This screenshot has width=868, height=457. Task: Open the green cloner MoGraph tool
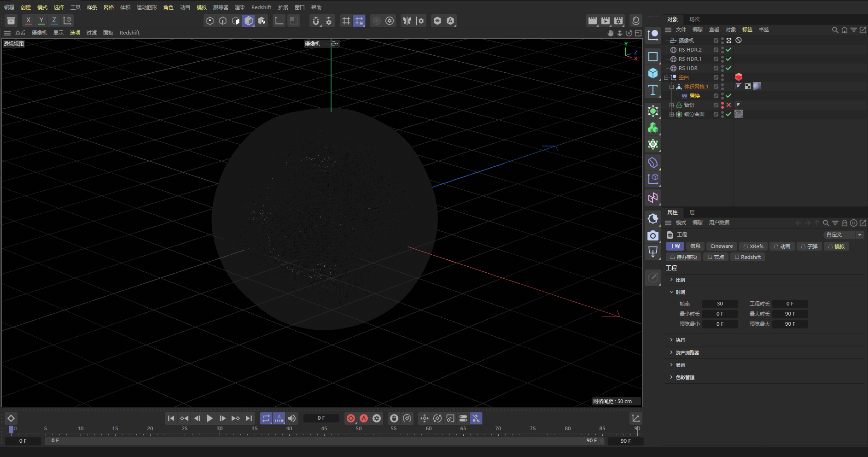(x=653, y=128)
